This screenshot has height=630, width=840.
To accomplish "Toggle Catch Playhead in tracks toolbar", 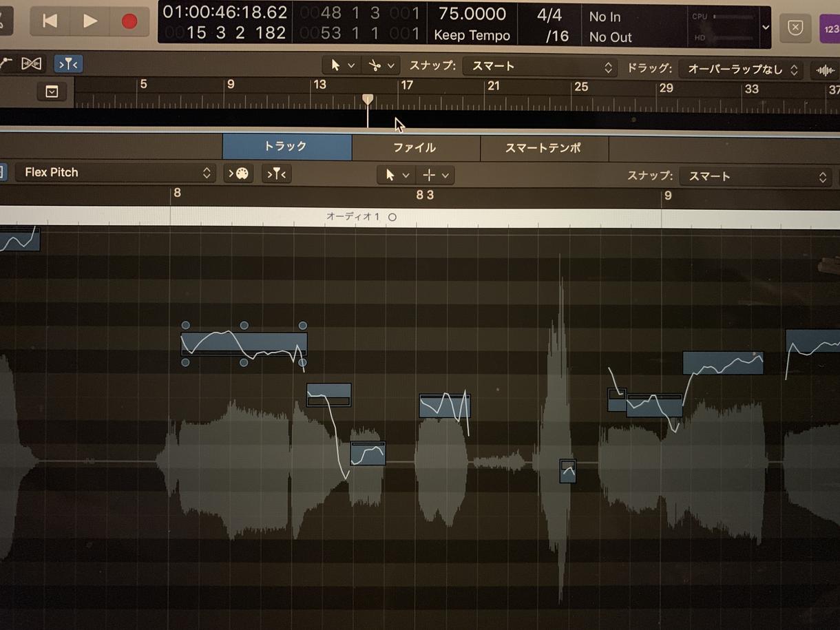I will point(69,65).
